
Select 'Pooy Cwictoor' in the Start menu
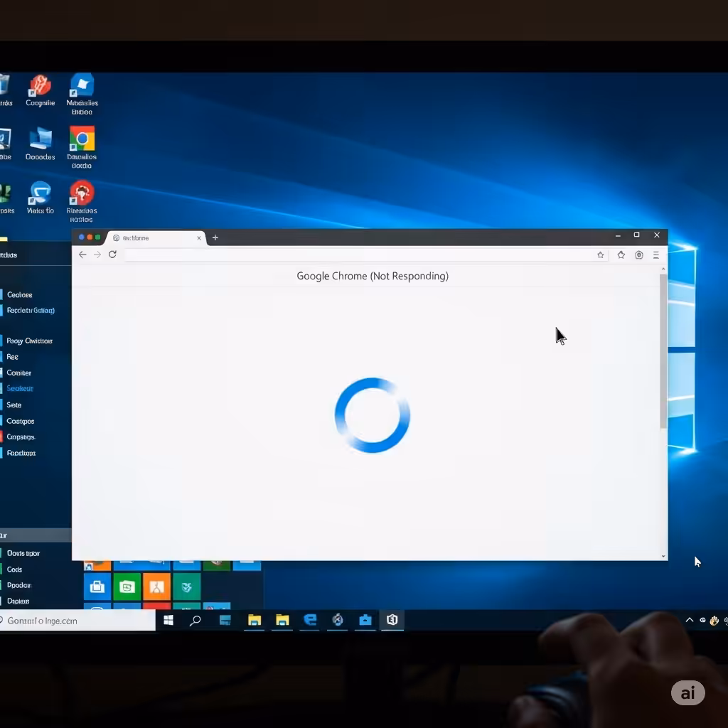point(29,341)
